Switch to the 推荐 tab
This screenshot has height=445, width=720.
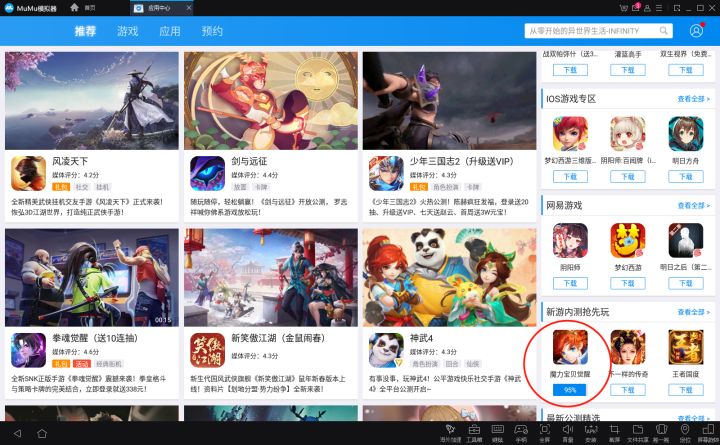click(85, 31)
